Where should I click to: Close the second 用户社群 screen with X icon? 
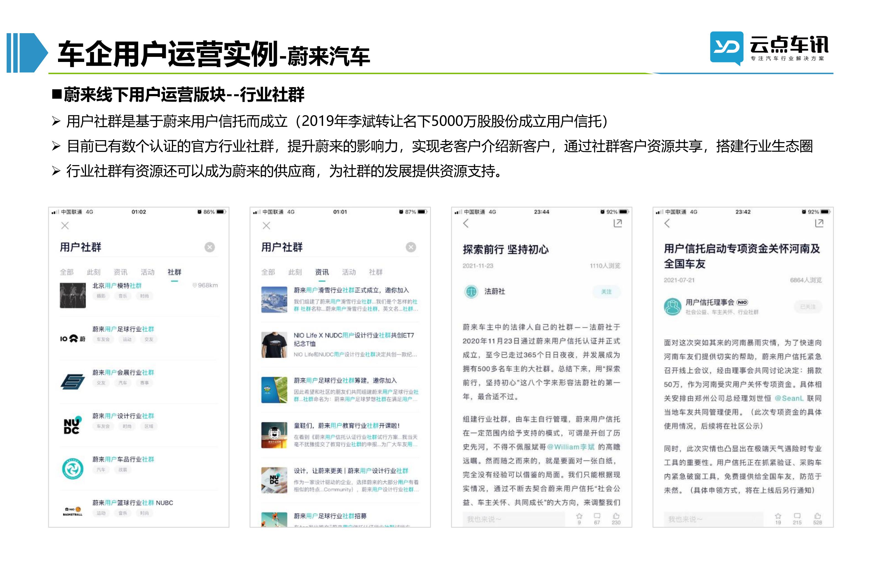(x=266, y=225)
